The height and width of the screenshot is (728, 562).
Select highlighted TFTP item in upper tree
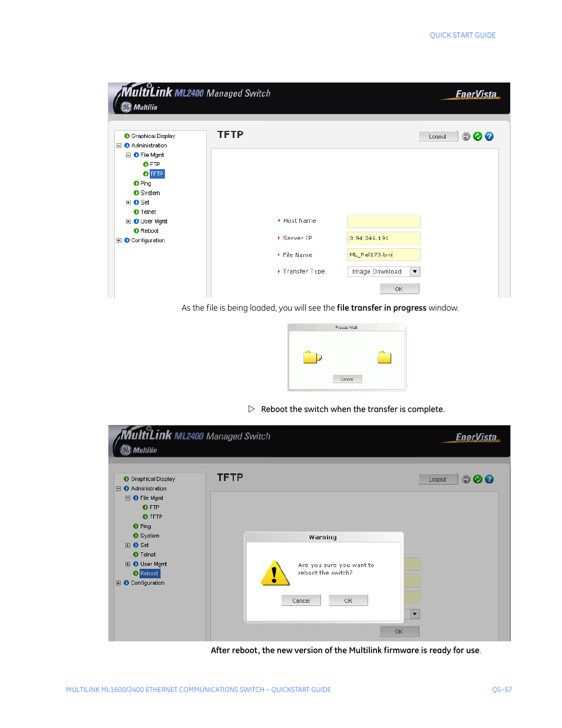tap(157, 174)
